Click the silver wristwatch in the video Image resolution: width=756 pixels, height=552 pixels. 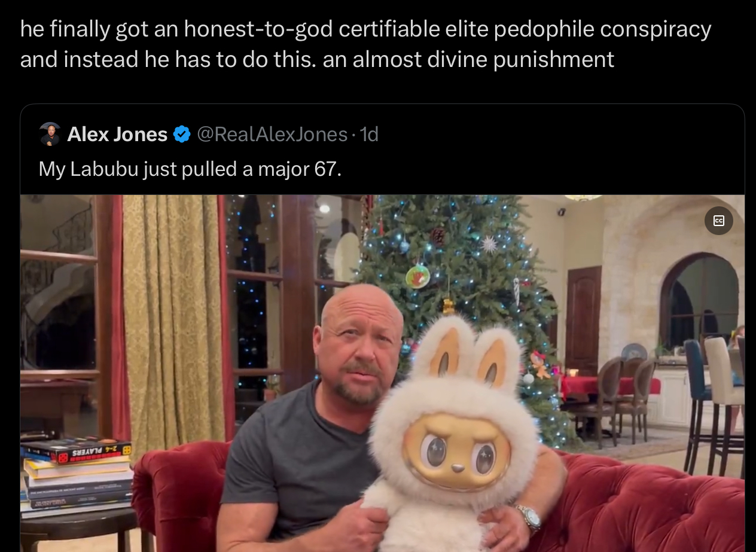[529, 517]
